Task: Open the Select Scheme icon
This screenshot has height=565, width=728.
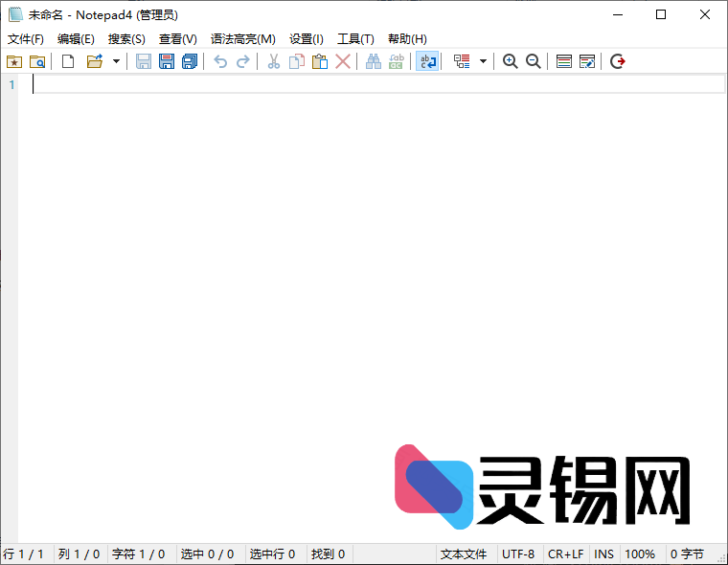Action: [x=564, y=61]
